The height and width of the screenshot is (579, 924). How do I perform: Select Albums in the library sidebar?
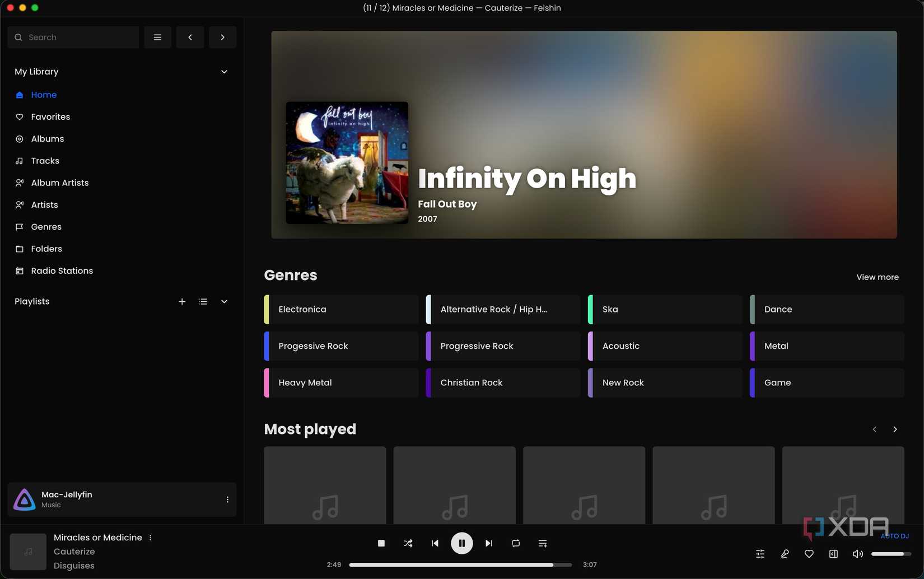coord(48,138)
